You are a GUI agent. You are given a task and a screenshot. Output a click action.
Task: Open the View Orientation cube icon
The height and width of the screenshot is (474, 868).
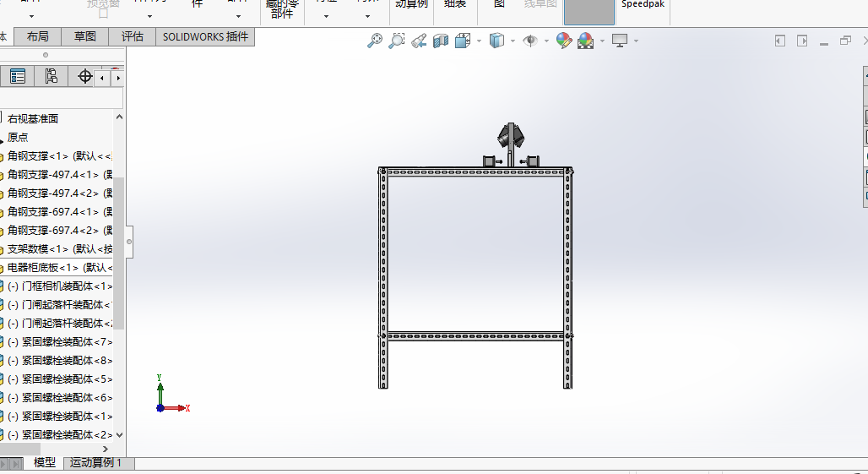(462, 41)
